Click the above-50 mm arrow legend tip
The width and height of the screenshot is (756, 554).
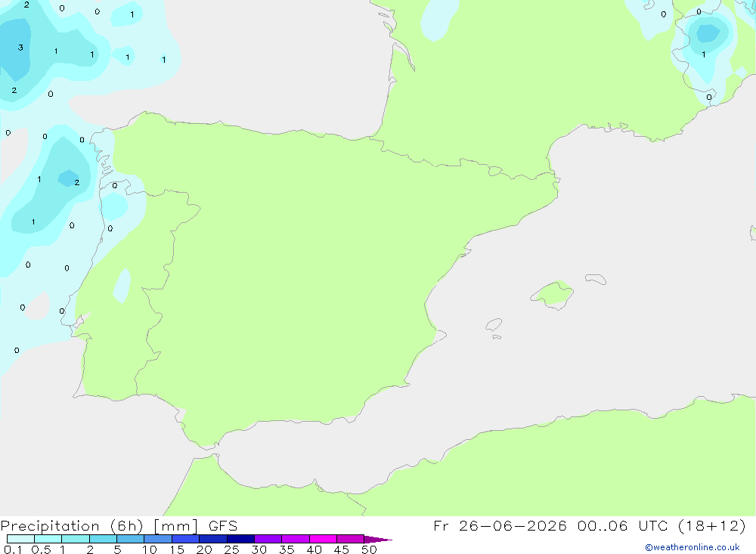(x=377, y=540)
